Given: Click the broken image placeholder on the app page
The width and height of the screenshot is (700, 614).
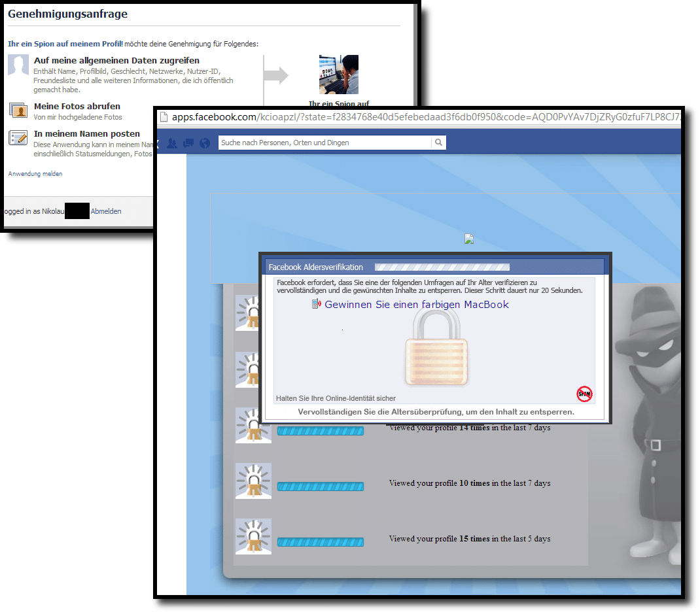Looking at the screenshot, I should tap(469, 239).
